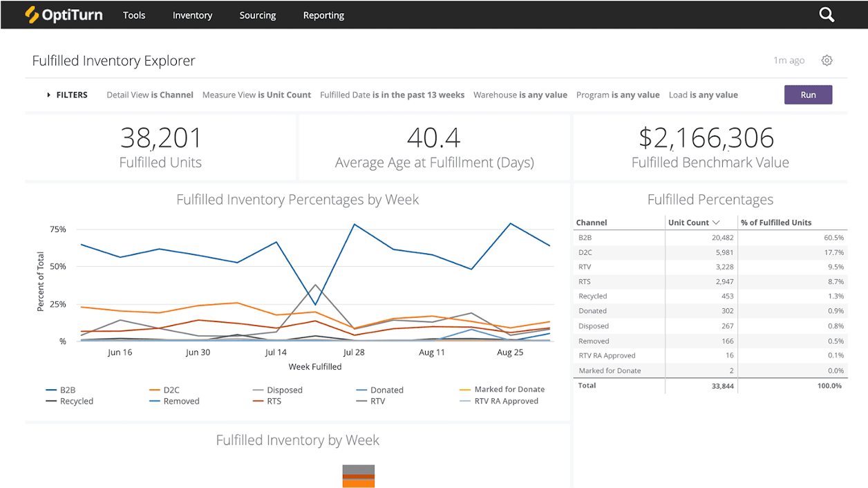Click the Channel column header
This screenshot has width=868, height=488.
coord(592,223)
